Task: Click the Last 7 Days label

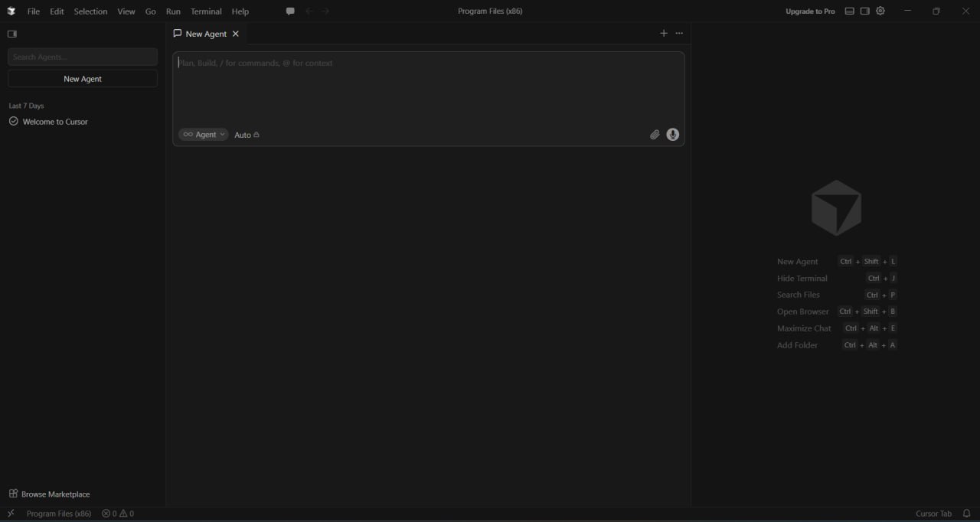Action: 26,106
